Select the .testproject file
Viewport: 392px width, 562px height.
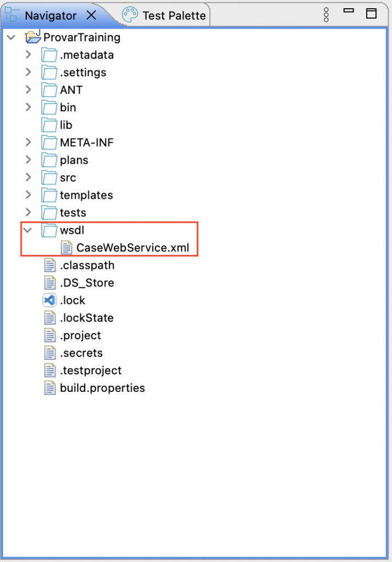click(82, 370)
